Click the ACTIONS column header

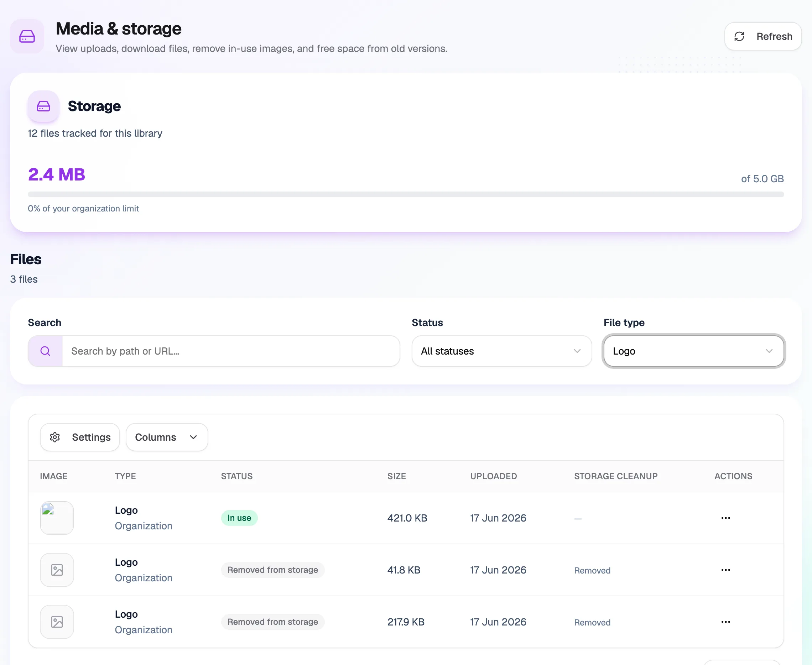pyautogui.click(x=733, y=476)
